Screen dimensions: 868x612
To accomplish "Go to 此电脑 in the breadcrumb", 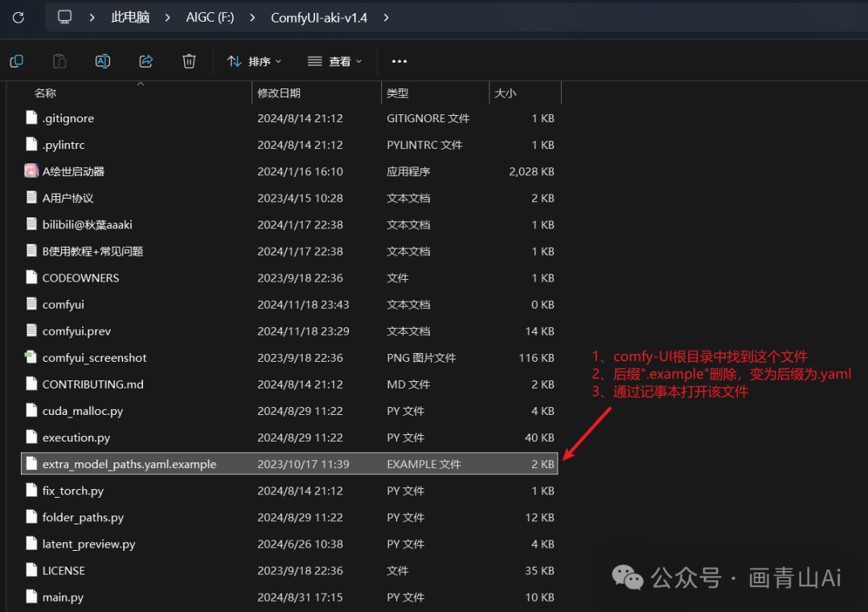I will click(130, 18).
